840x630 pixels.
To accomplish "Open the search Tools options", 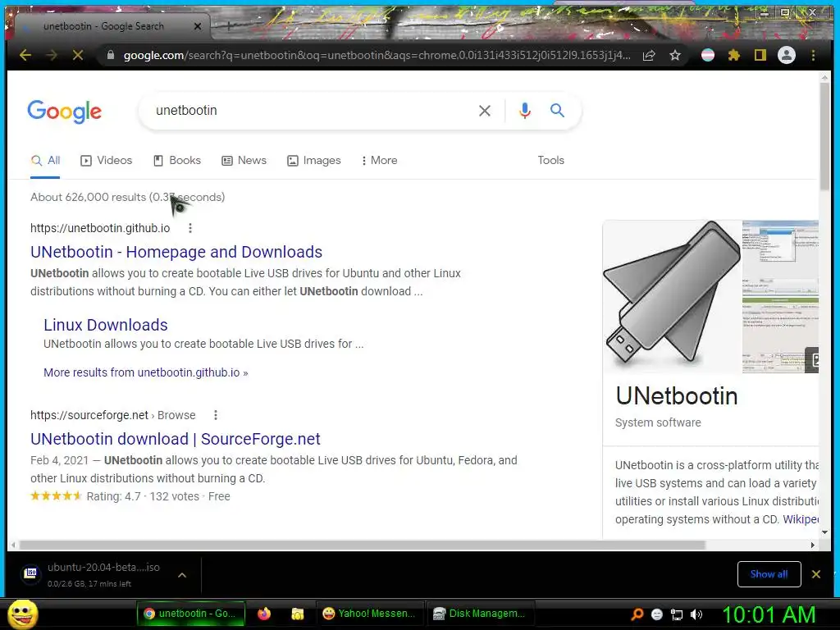I will point(550,160).
